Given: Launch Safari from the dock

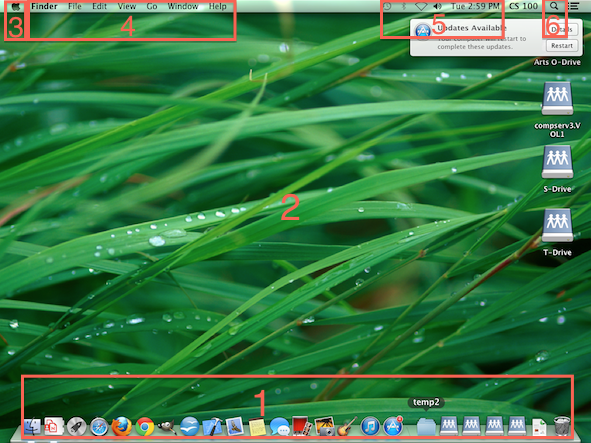Looking at the screenshot, I should pyautogui.click(x=99, y=427).
